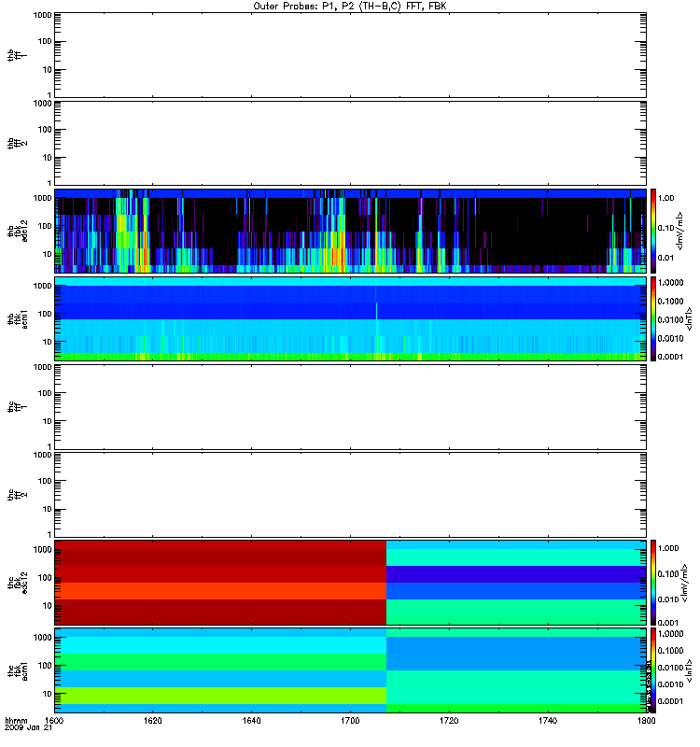700x747 pixels.
Task: Click the empty thc fff 1 plot panel
Action: (350, 407)
